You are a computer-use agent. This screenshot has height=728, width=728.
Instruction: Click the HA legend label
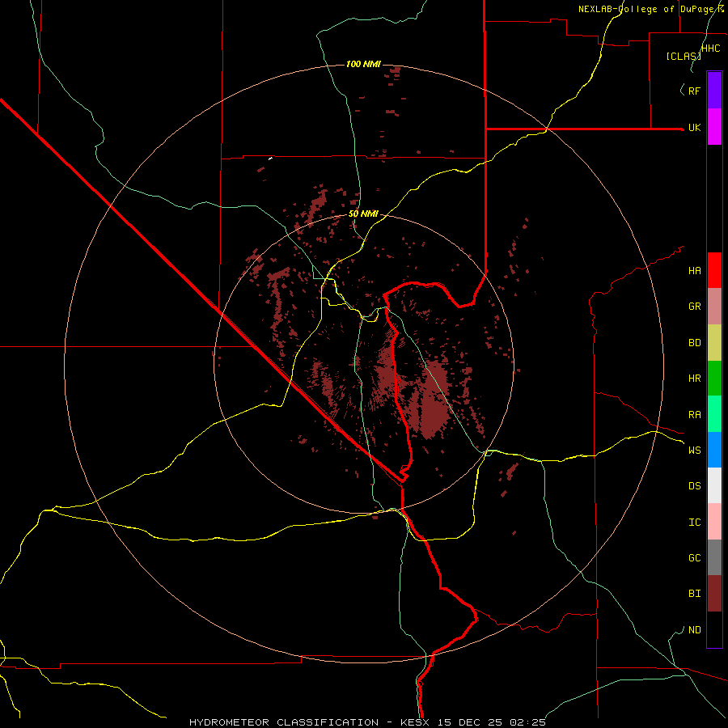[694, 271]
